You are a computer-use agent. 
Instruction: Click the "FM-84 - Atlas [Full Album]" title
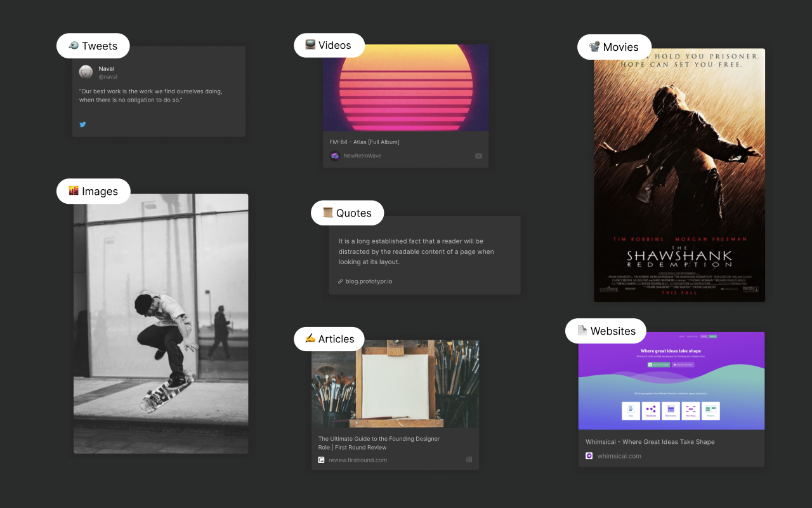point(365,142)
